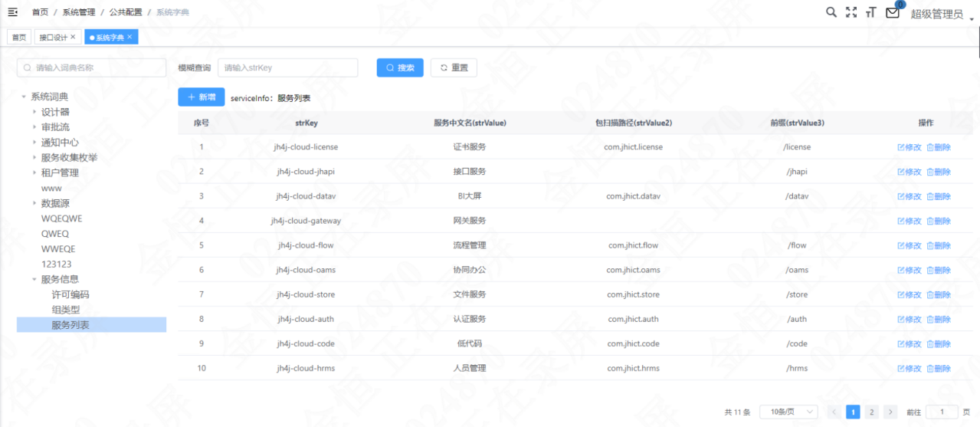980x427 pixels.
Task: Edit the jh4j-cloud-license row
Action: [910, 147]
